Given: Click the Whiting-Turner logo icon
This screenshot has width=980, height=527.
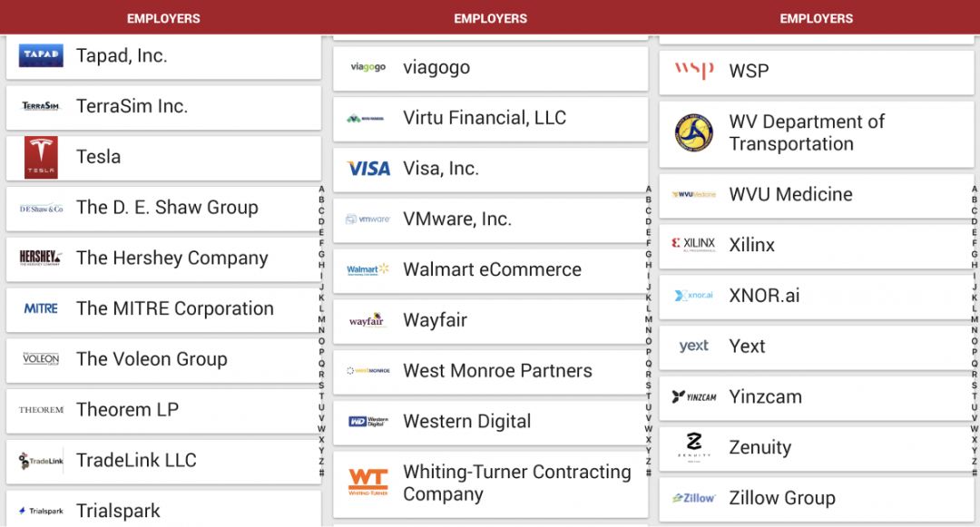Looking at the screenshot, I should click(368, 482).
